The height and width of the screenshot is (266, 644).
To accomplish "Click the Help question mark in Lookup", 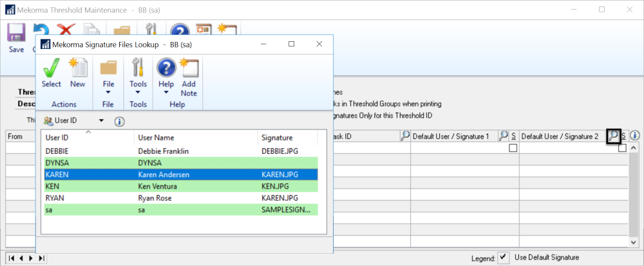I will pos(166,68).
